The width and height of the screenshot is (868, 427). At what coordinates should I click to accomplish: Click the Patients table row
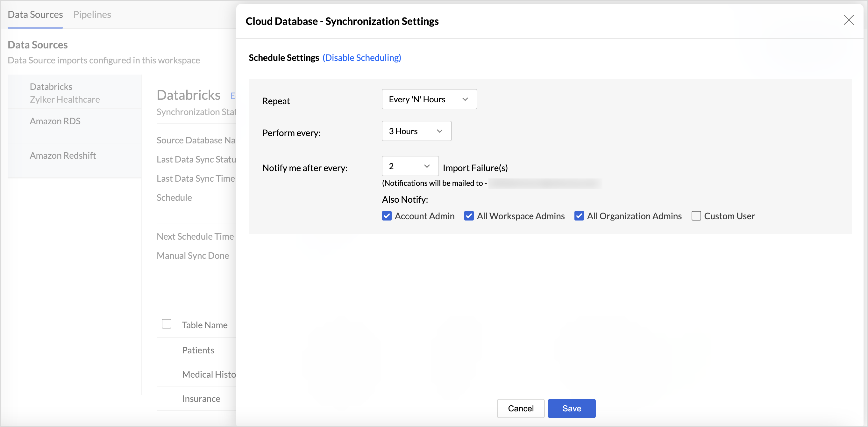click(x=198, y=350)
